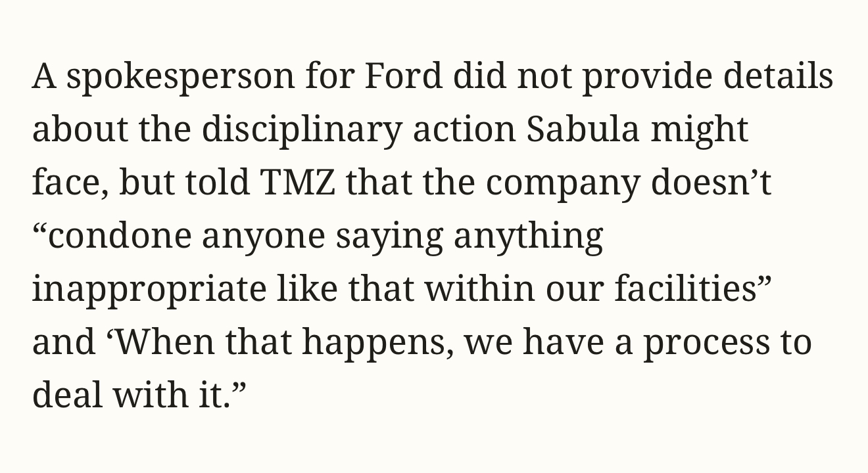
Task: Click the name "Sabula" in the text
Action: click(583, 129)
